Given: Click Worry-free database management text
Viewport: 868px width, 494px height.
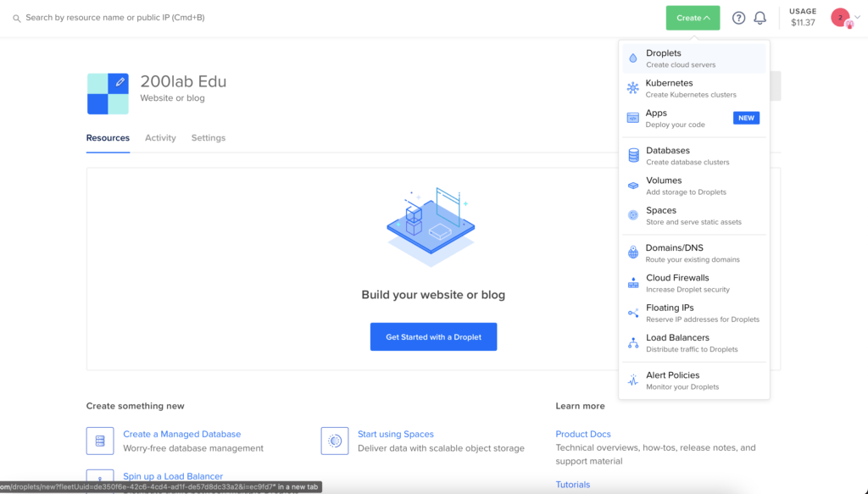Looking at the screenshot, I should coord(193,448).
